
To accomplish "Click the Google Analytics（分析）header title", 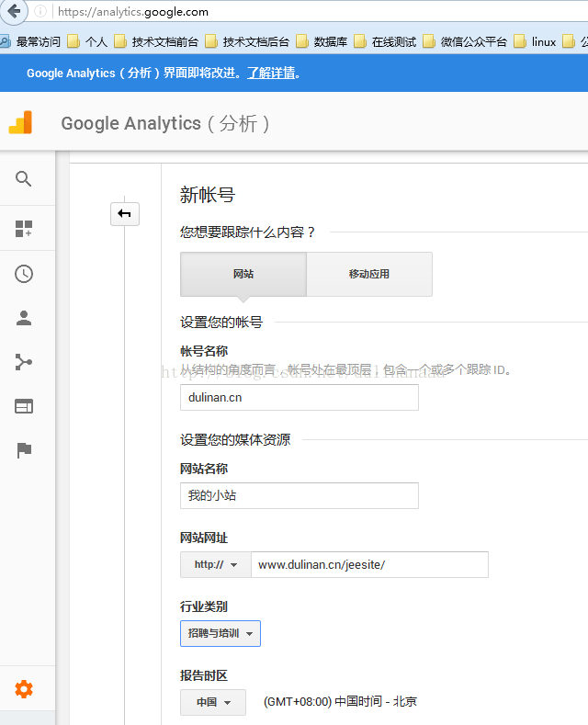I will (165, 123).
